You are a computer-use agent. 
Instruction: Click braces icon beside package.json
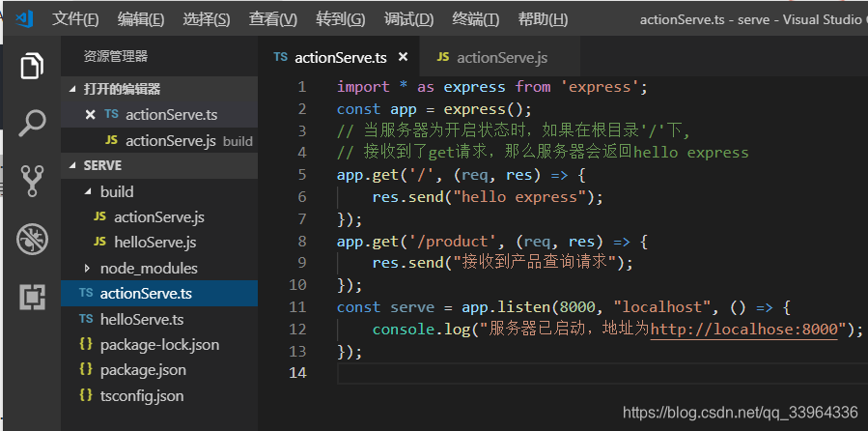86,369
